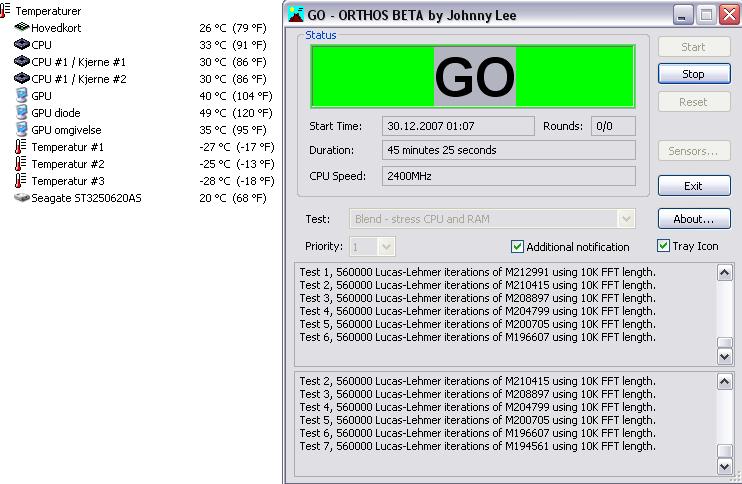
Task: Click the CPU #1 / Kjerne #1 chip icon
Action: pyautogui.click(x=22, y=62)
